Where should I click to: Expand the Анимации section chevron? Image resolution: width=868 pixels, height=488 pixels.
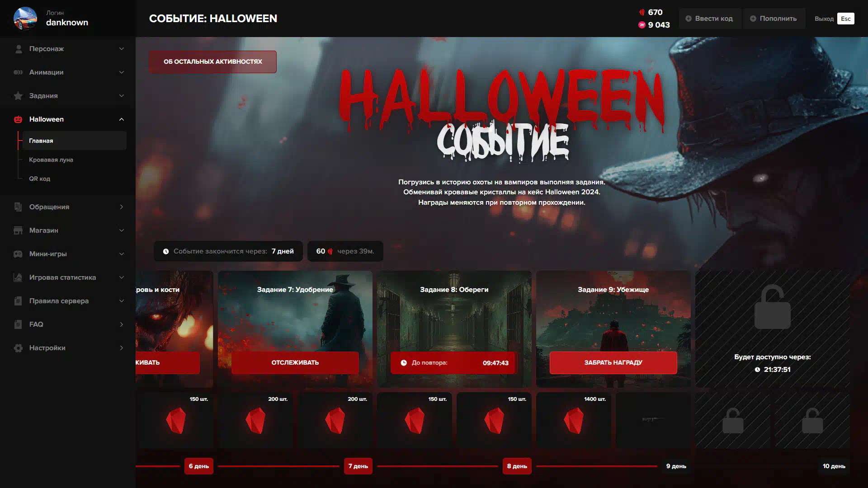click(121, 72)
